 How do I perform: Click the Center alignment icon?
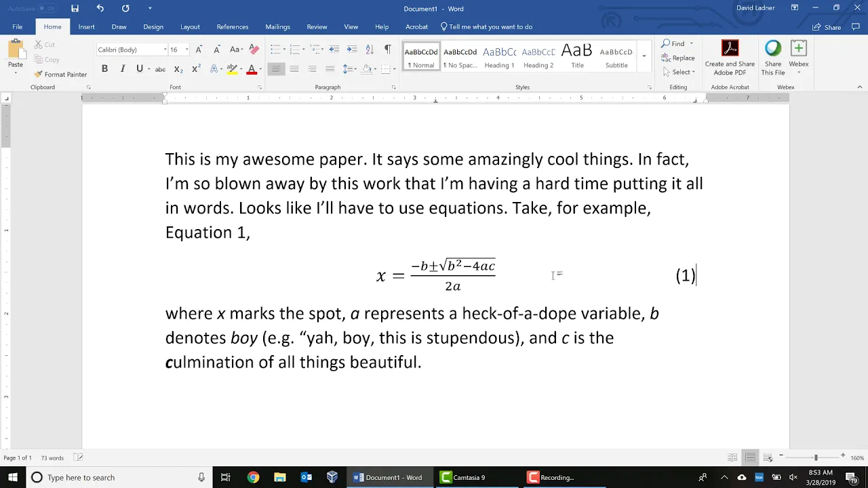[294, 69]
